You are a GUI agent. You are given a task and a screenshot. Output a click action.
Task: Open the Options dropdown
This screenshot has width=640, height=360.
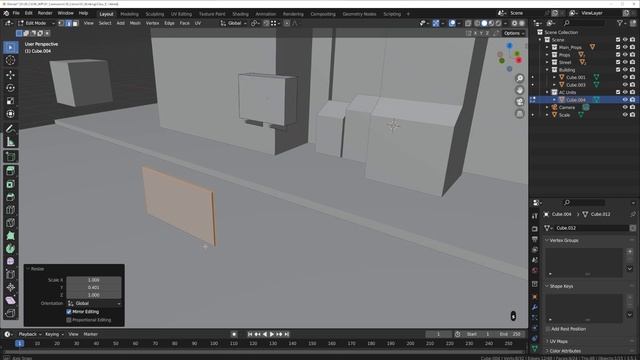point(514,33)
